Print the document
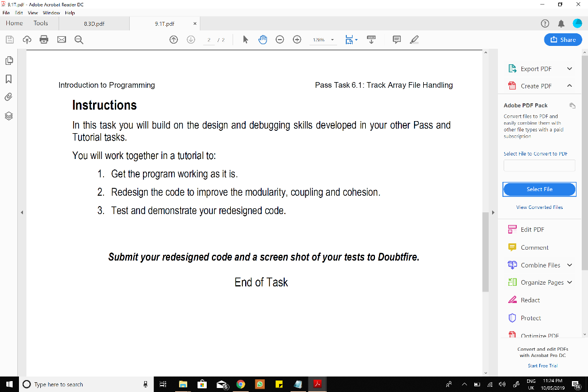 click(x=44, y=40)
